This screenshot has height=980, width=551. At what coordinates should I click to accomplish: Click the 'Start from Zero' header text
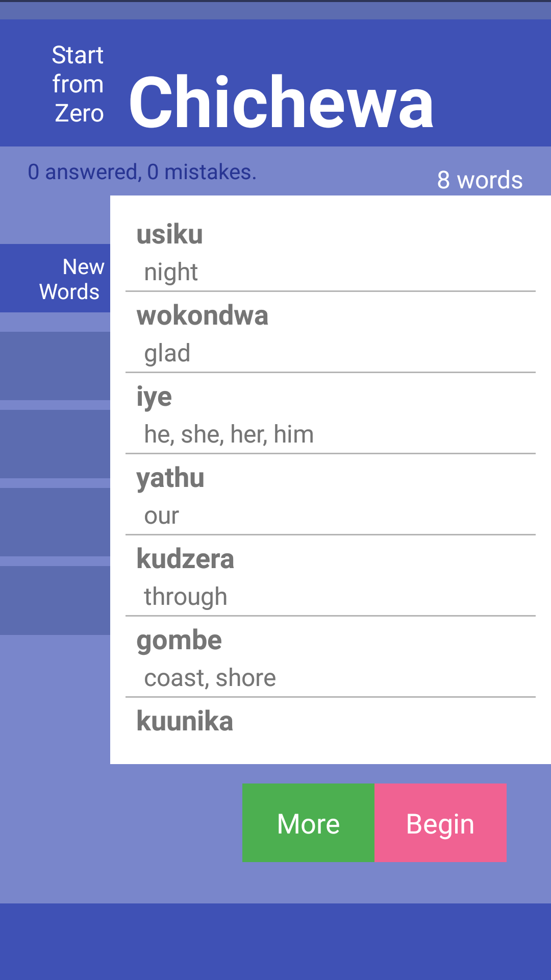point(78,84)
